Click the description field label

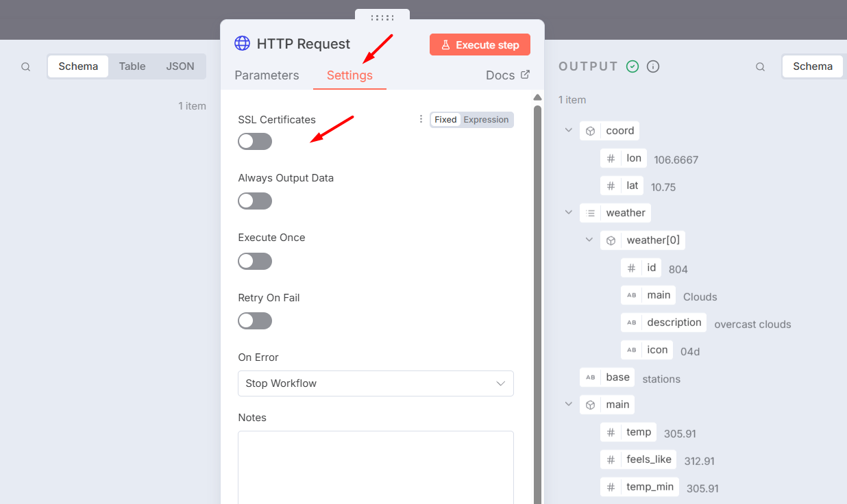[x=674, y=323]
